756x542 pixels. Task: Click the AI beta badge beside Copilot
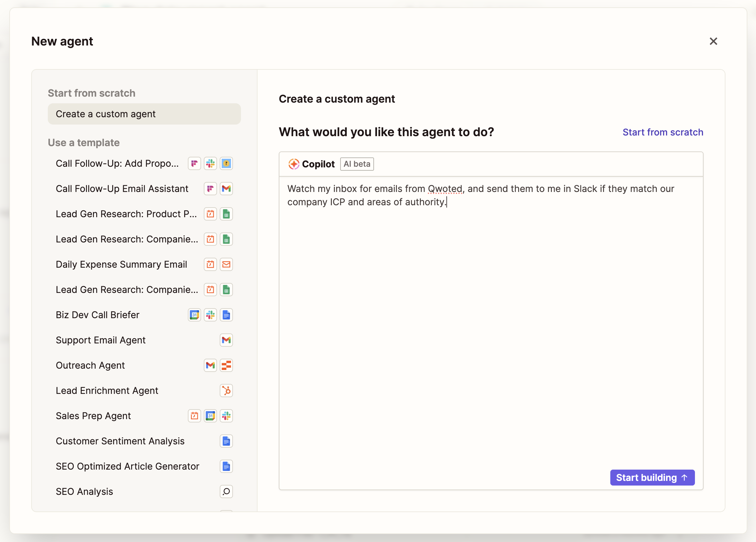357,164
